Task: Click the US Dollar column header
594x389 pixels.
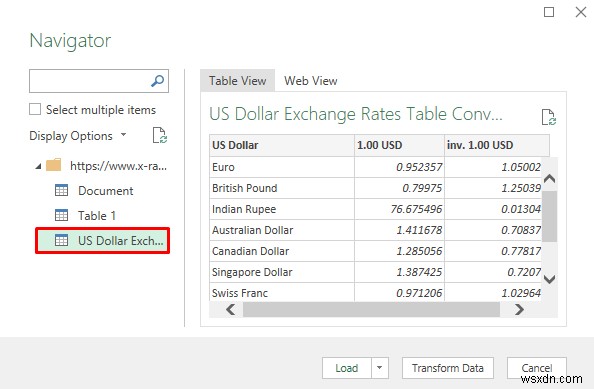Action: (x=282, y=145)
